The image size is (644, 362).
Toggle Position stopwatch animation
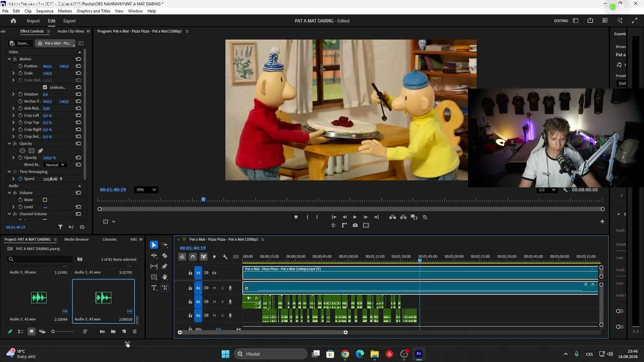(x=20, y=66)
